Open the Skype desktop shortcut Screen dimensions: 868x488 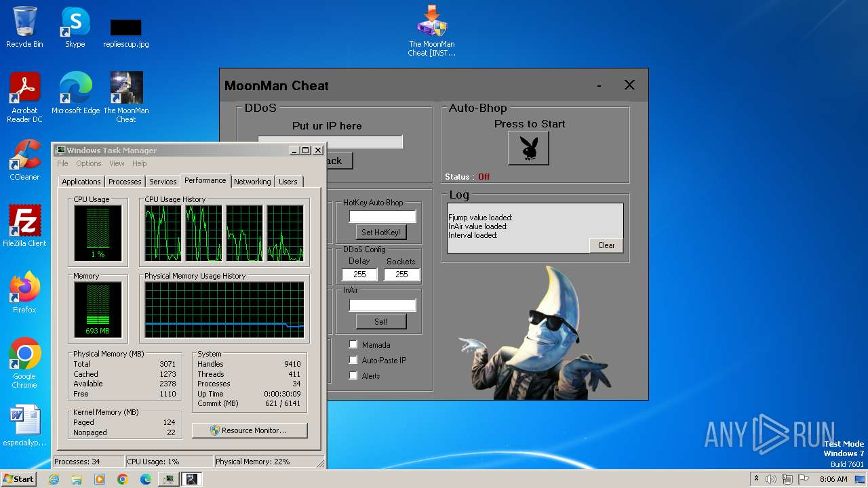75,27
